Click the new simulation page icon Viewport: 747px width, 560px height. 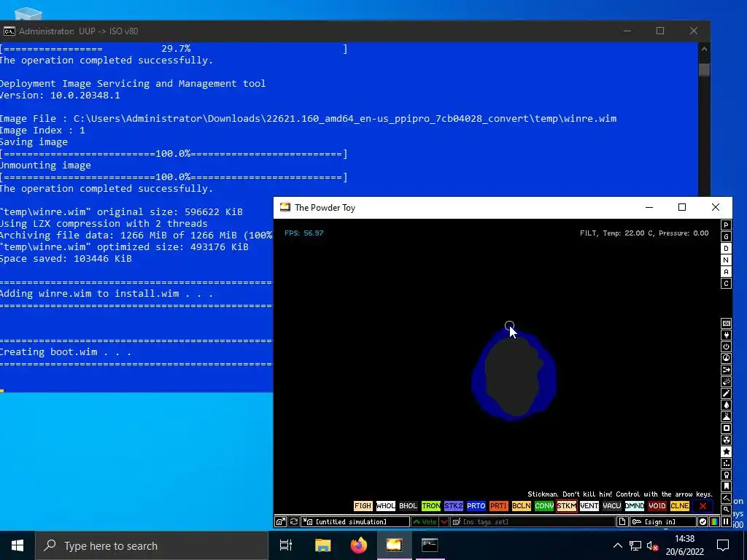click(x=622, y=522)
